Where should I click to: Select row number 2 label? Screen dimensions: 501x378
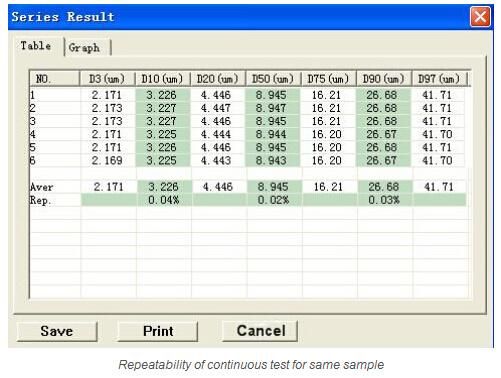point(32,108)
